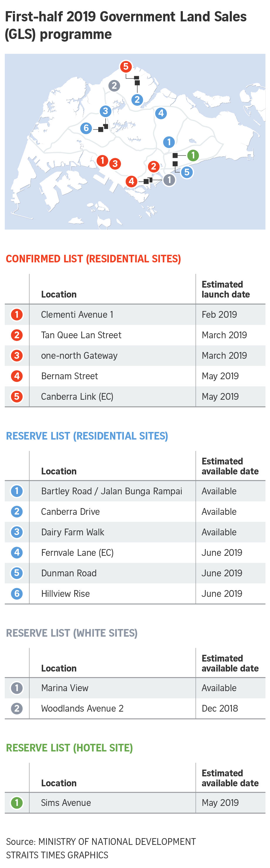Click the Reserve List (White Sites) heading
Image resolution: width=270 pixels, height=868 pixels.
(x=72, y=633)
